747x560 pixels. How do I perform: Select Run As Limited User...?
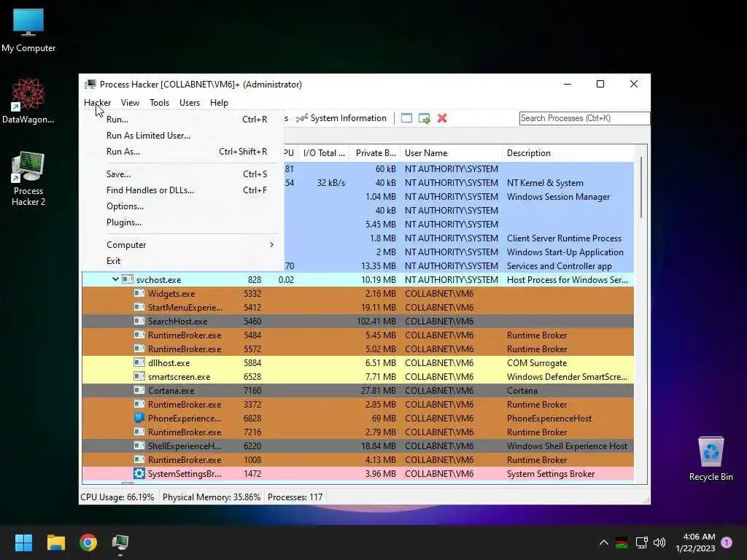(x=183, y=135)
